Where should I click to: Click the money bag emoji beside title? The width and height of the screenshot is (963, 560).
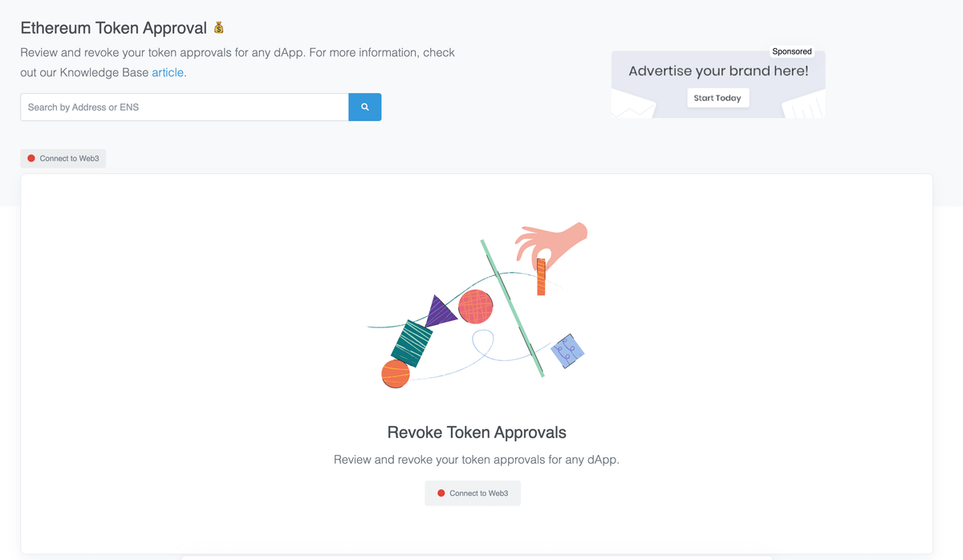219,28
